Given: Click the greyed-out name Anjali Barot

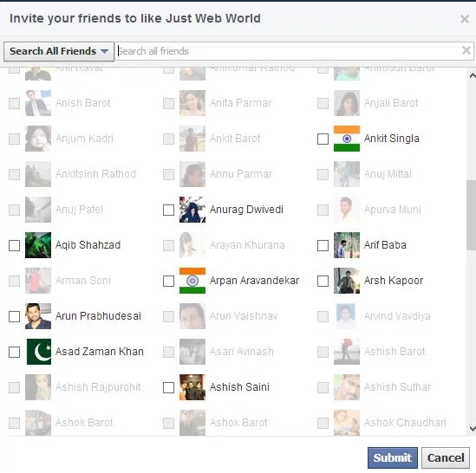Looking at the screenshot, I should click(x=391, y=103).
